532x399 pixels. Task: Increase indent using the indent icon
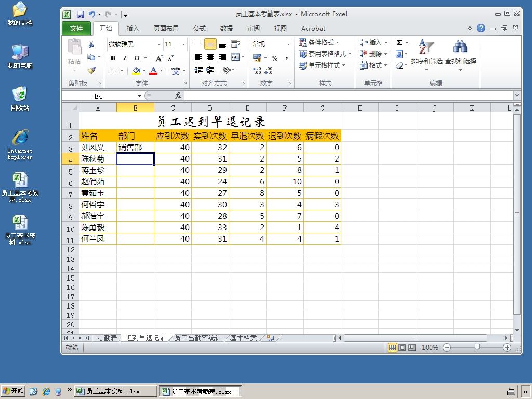click(x=210, y=70)
